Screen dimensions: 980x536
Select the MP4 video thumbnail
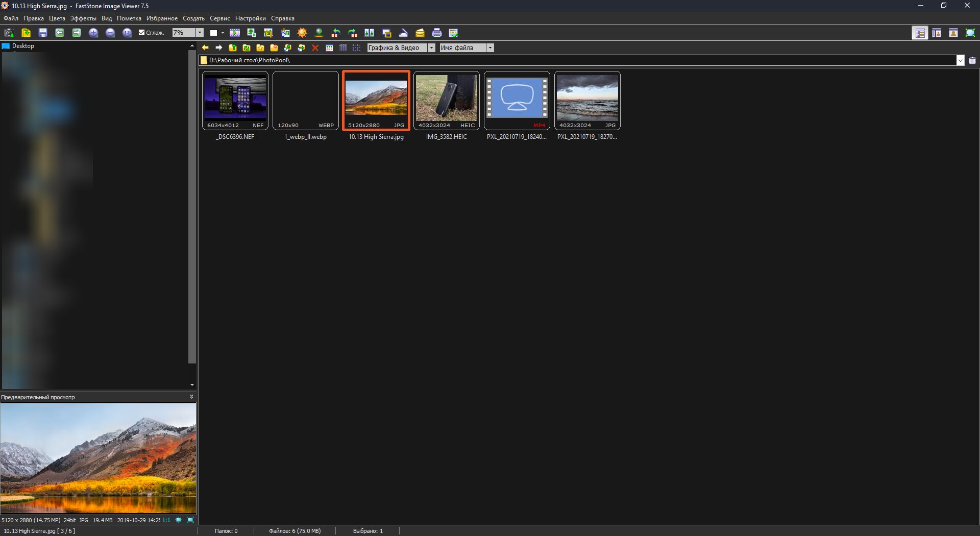517,101
